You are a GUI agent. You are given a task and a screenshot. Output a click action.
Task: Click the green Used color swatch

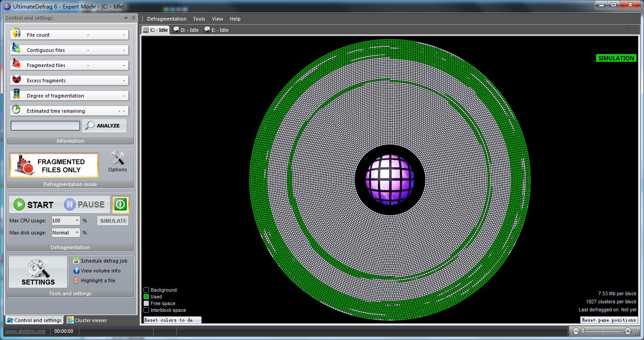(146, 297)
